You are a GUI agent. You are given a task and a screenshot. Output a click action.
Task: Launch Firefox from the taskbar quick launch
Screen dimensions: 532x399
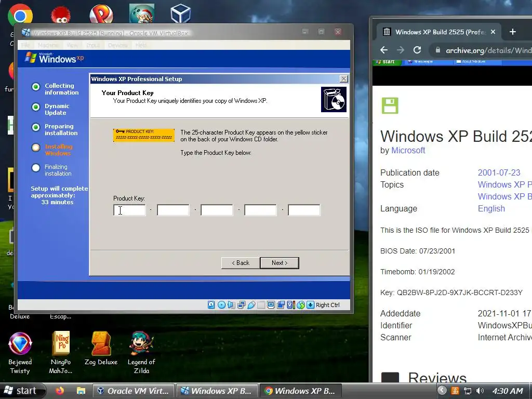click(x=60, y=391)
